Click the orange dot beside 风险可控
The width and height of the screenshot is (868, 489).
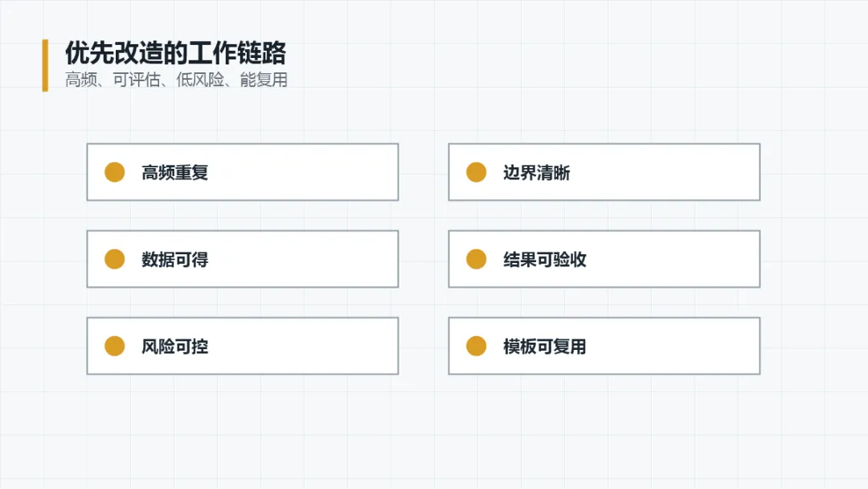coord(115,346)
